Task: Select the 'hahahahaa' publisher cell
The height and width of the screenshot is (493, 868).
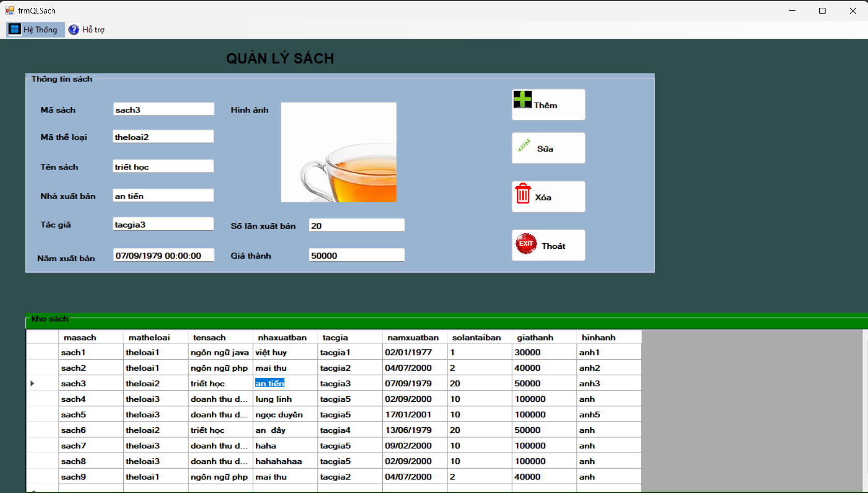Action: [285, 461]
